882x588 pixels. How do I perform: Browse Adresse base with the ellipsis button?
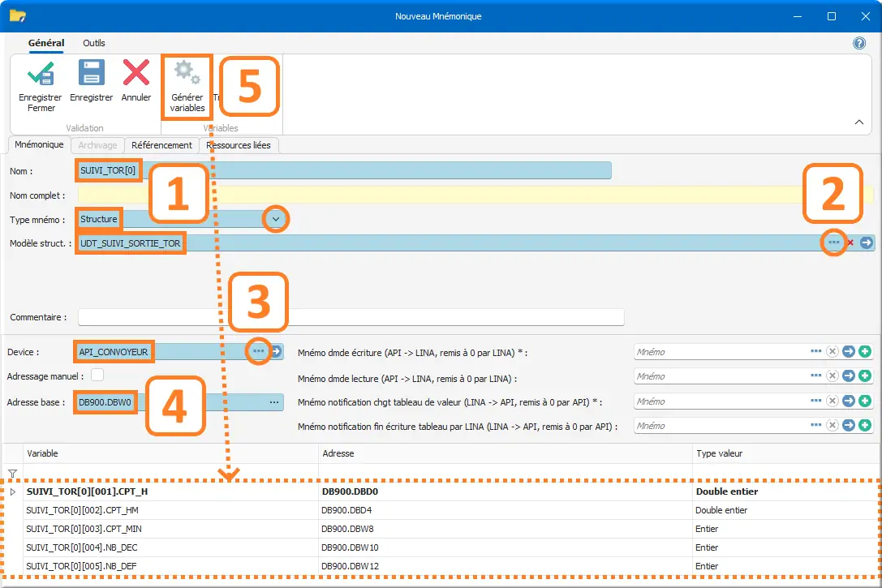click(274, 402)
